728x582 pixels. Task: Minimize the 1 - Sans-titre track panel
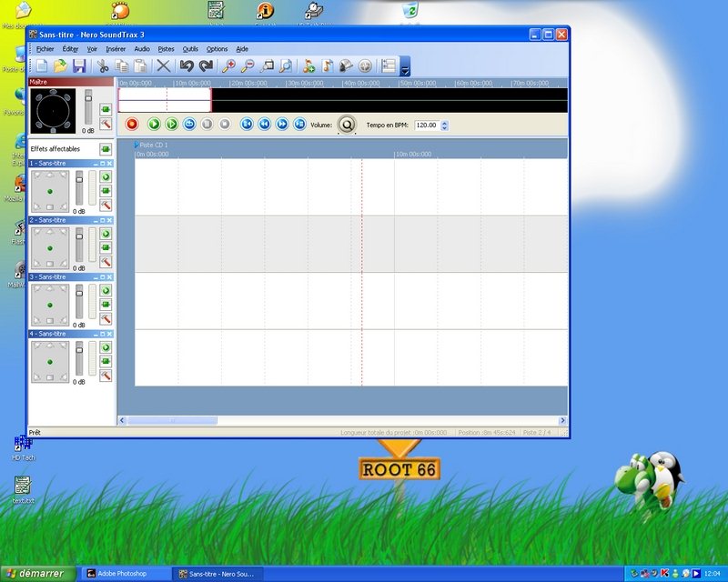(96, 164)
